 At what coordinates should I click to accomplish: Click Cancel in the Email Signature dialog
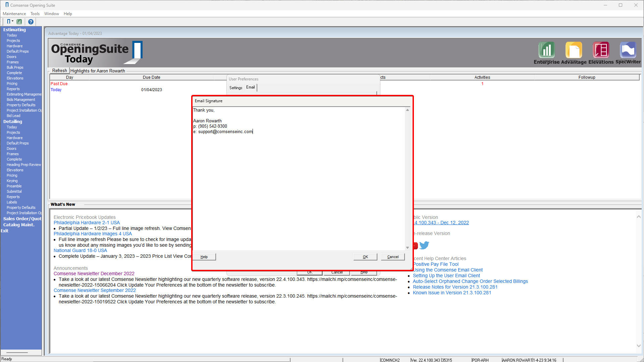pyautogui.click(x=393, y=257)
